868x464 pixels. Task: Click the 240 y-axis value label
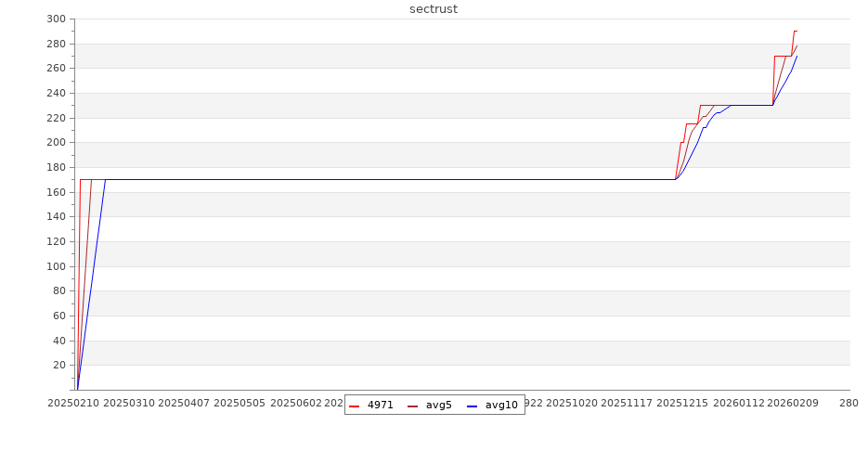[55, 94]
